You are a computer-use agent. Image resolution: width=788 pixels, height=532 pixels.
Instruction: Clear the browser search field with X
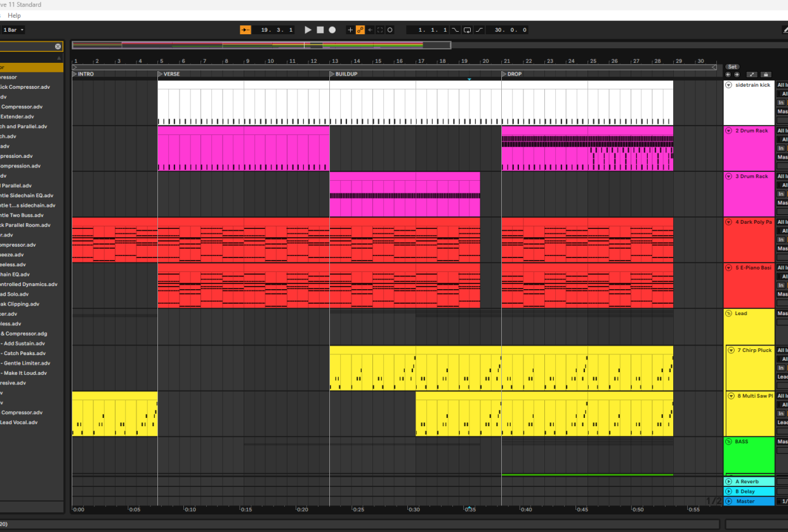(58, 46)
